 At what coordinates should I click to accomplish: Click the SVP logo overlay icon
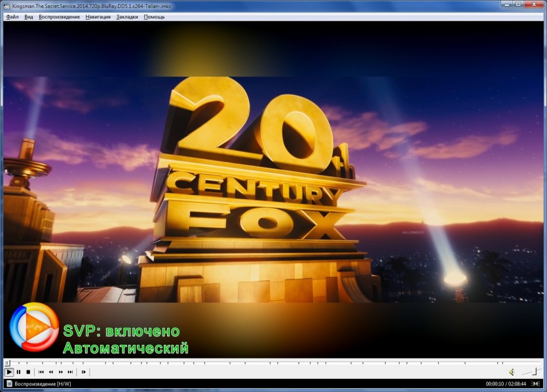34,327
